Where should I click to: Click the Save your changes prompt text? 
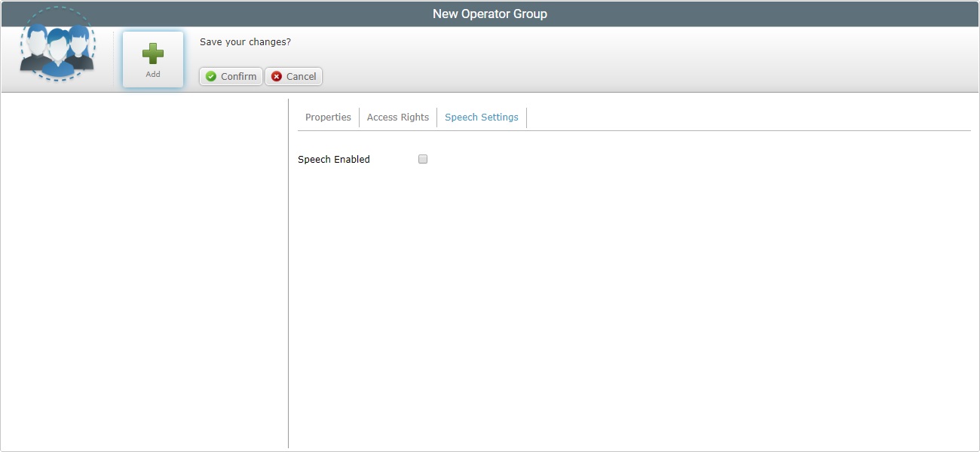click(245, 41)
